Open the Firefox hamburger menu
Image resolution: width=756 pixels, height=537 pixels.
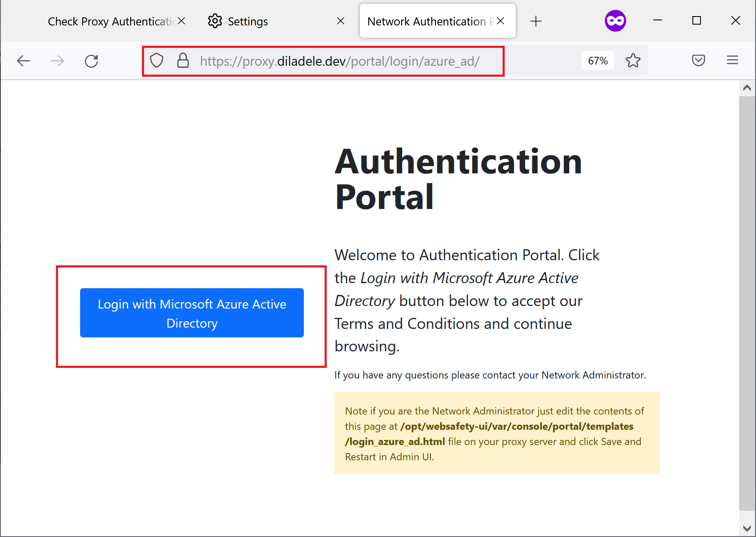[x=732, y=61]
